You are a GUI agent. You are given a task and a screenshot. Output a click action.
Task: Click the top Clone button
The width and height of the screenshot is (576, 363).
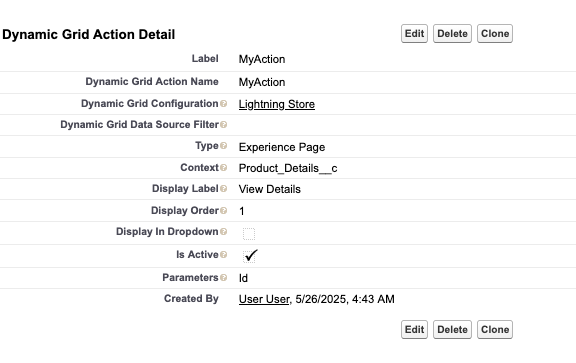point(495,34)
